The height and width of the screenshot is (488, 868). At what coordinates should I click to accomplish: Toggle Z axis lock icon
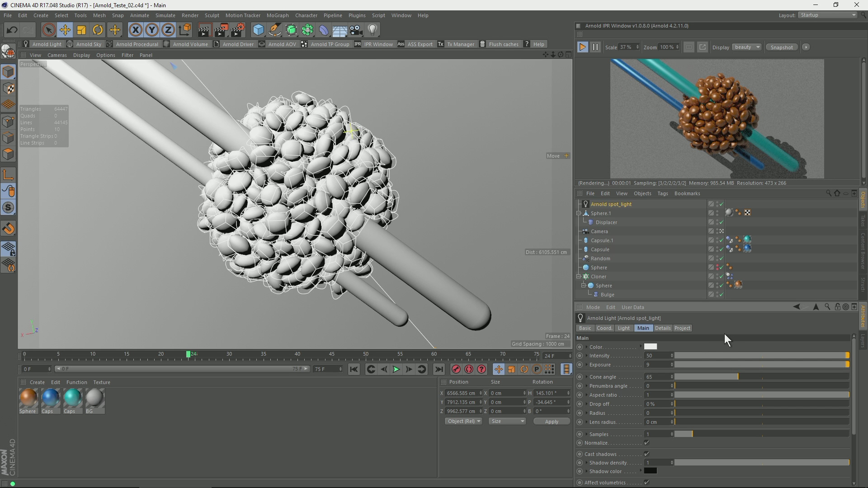pos(168,30)
